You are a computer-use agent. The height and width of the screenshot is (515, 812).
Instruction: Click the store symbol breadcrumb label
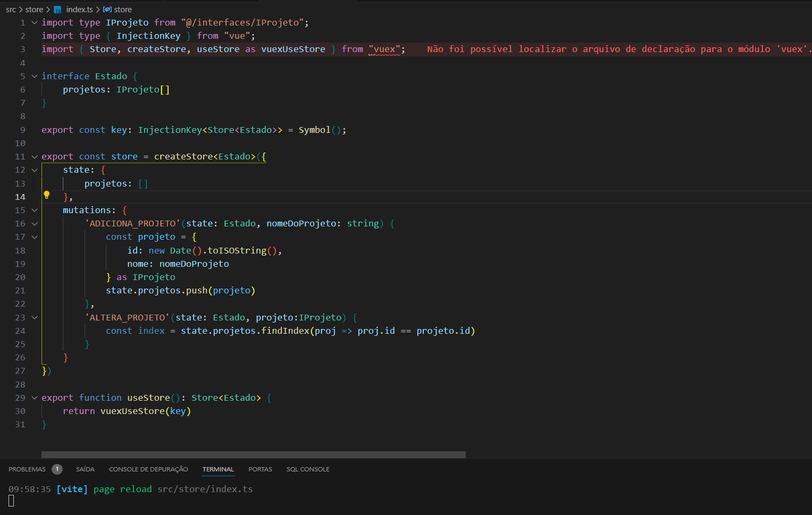(123, 10)
